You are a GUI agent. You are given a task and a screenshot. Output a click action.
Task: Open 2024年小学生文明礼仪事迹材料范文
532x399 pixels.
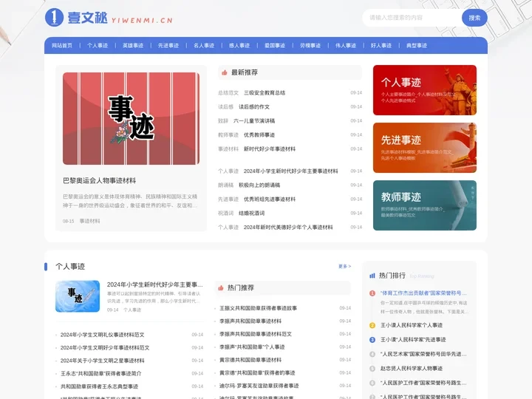click(x=103, y=335)
